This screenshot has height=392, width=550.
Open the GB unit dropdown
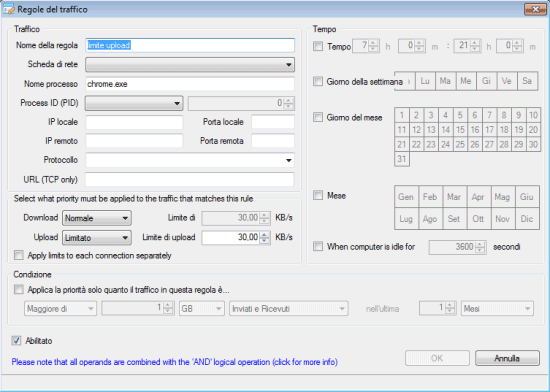click(x=202, y=309)
